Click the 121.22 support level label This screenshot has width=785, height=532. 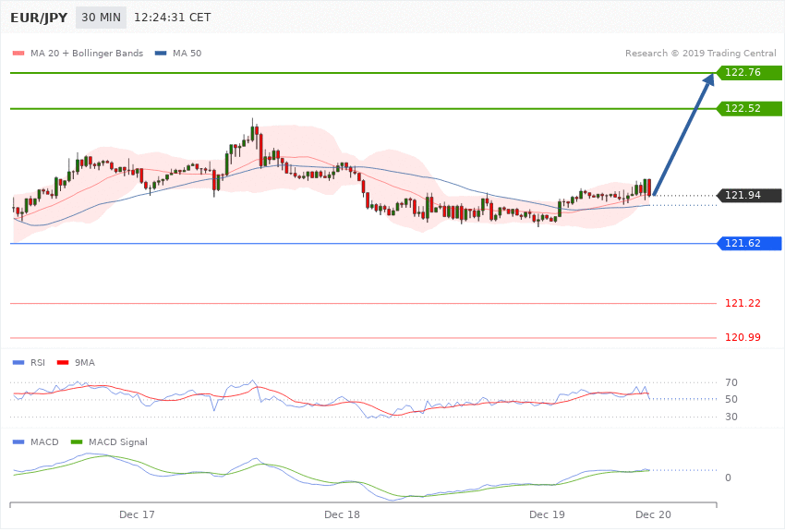coord(743,303)
